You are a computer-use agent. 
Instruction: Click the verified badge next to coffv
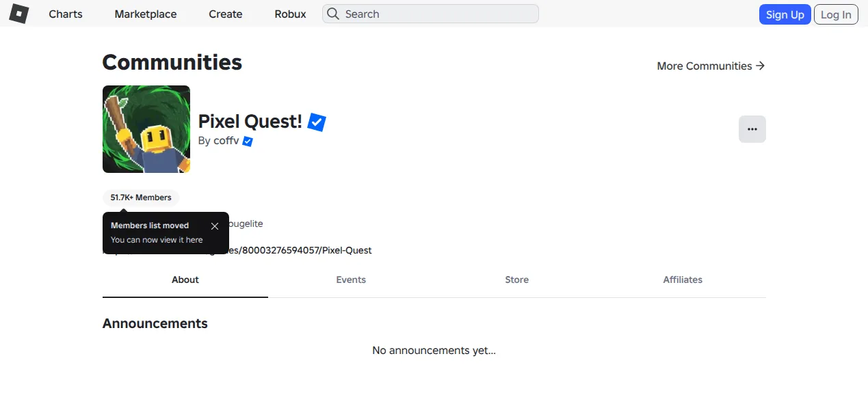(248, 141)
